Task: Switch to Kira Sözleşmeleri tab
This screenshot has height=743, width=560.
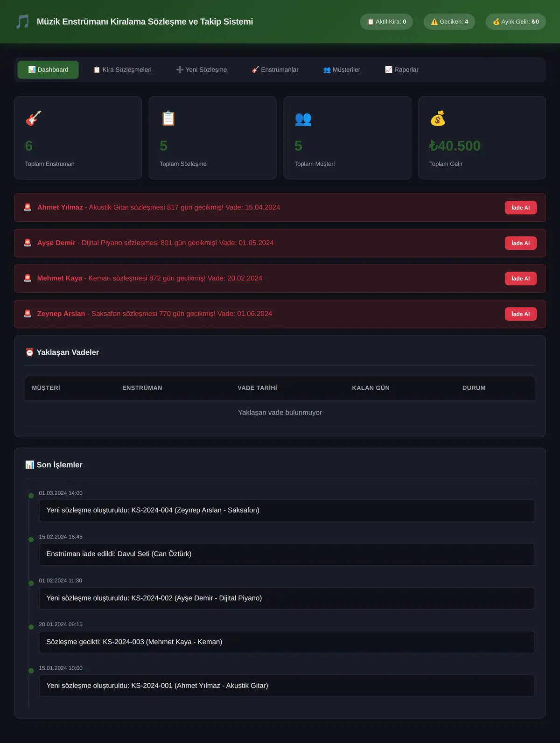Action: pos(122,70)
